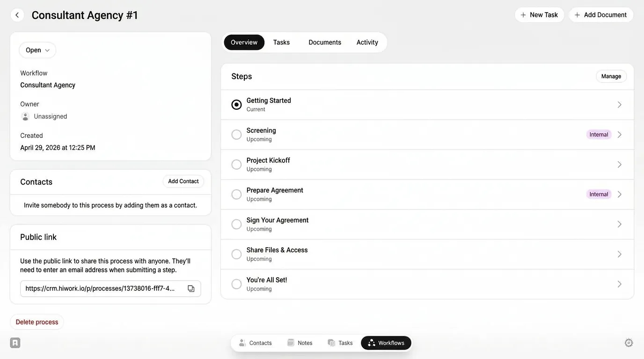Click the unassigned owner avatar icon

pyautogui.click(x=25, y=116)
